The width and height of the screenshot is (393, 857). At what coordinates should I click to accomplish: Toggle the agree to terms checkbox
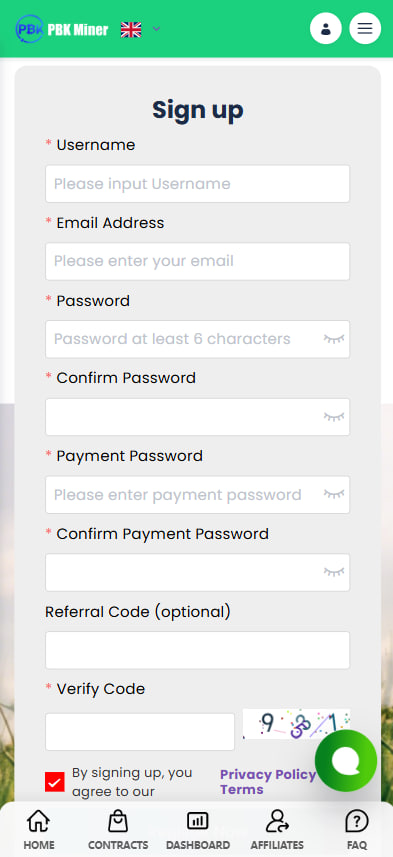pos(55,782)
